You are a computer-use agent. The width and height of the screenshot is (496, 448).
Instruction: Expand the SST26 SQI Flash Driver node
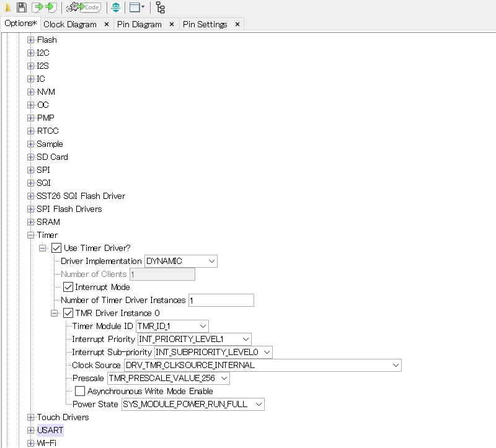click(30, 196)
